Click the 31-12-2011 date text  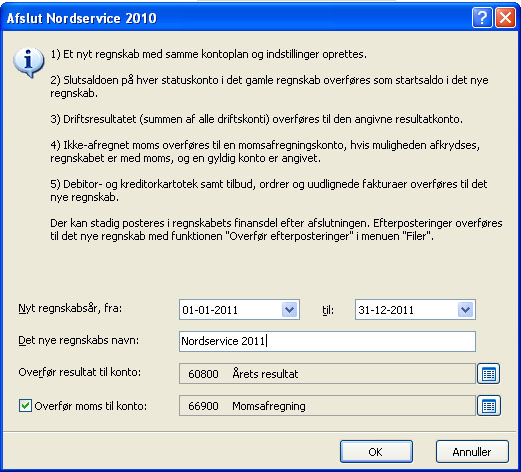click(x=386, y=310)
